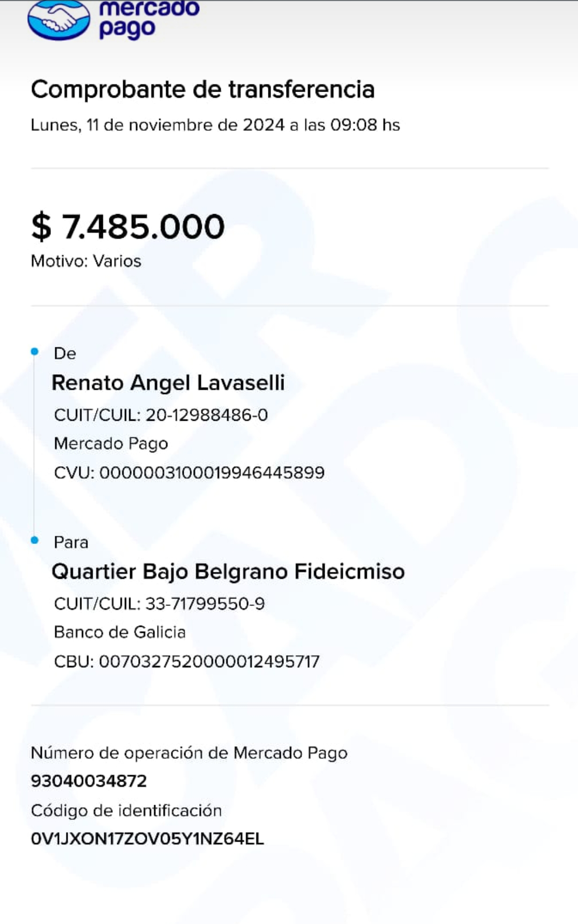Click the Mercado Pago handshake logo icon

tap(59, 20)
